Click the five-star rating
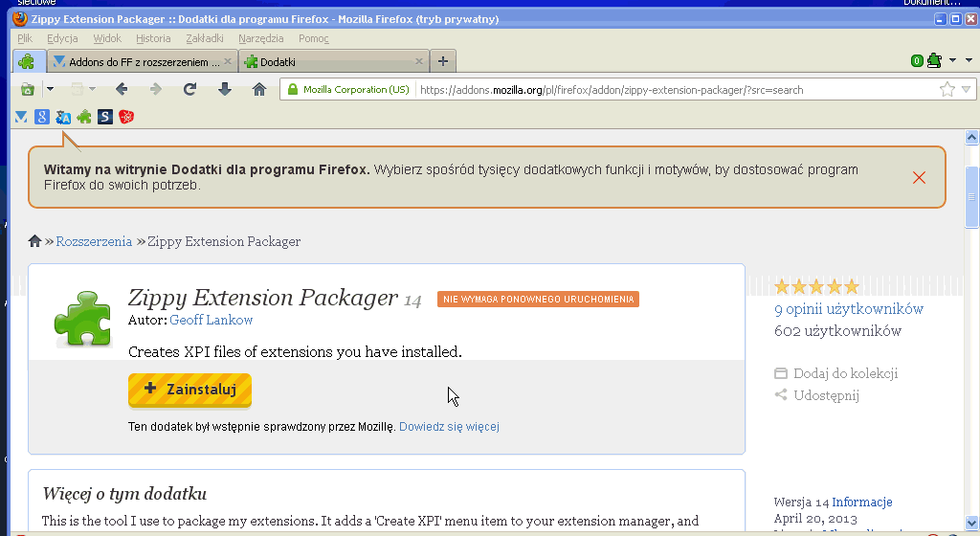The width and height of the screenshot is (980, 536). [x=817, y=287]
